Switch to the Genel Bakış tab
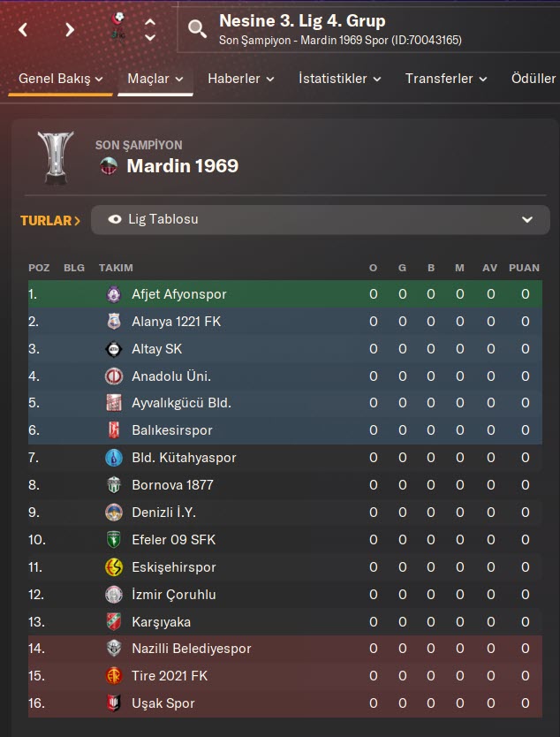The image size is (560, 737). coord(61,79)
